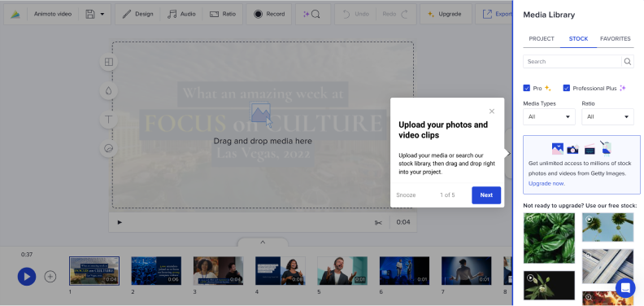Select the flower bud stock video

549,286
